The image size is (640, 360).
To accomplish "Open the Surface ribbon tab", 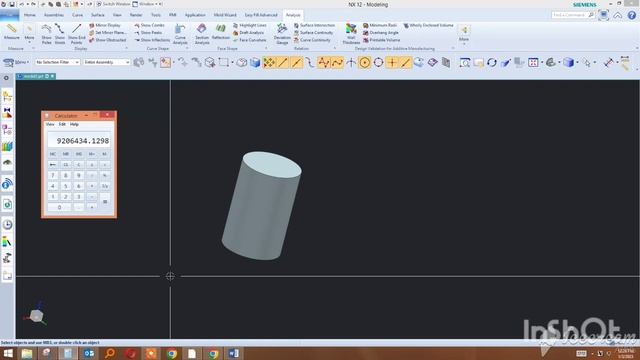I will click(98, 15).
